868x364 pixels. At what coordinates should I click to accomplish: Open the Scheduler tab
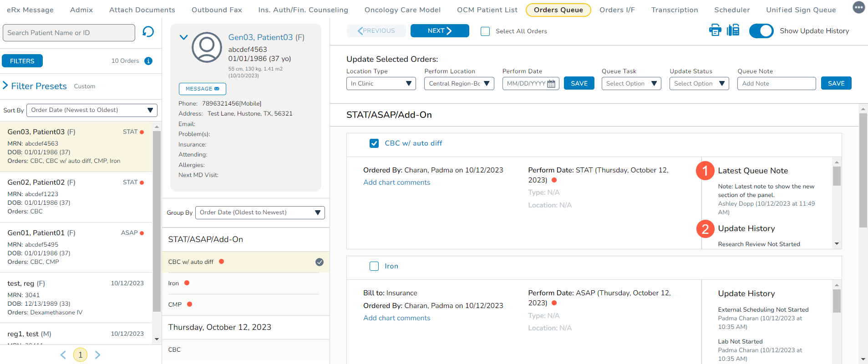tap(731, 10)
